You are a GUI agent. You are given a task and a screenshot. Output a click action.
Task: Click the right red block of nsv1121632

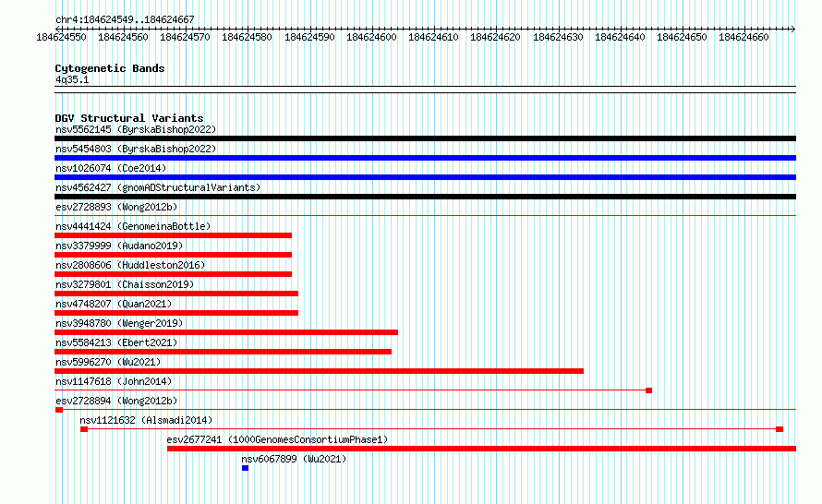[x=780, y=429]
